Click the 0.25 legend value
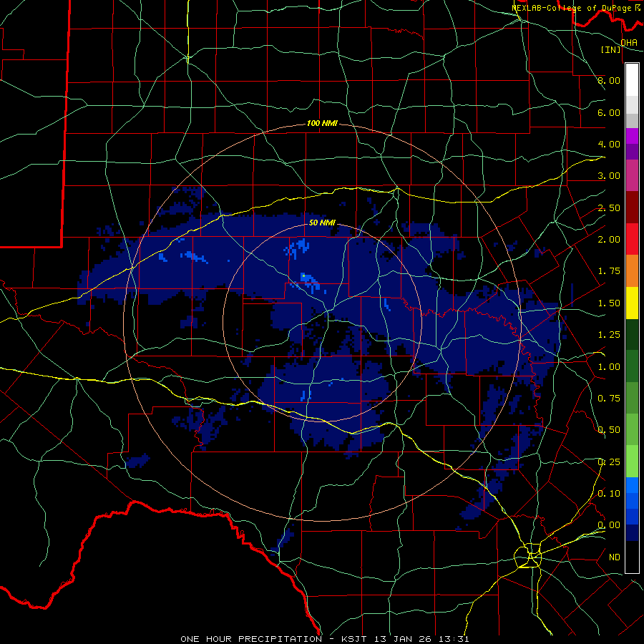 click(x=609, y=462)
